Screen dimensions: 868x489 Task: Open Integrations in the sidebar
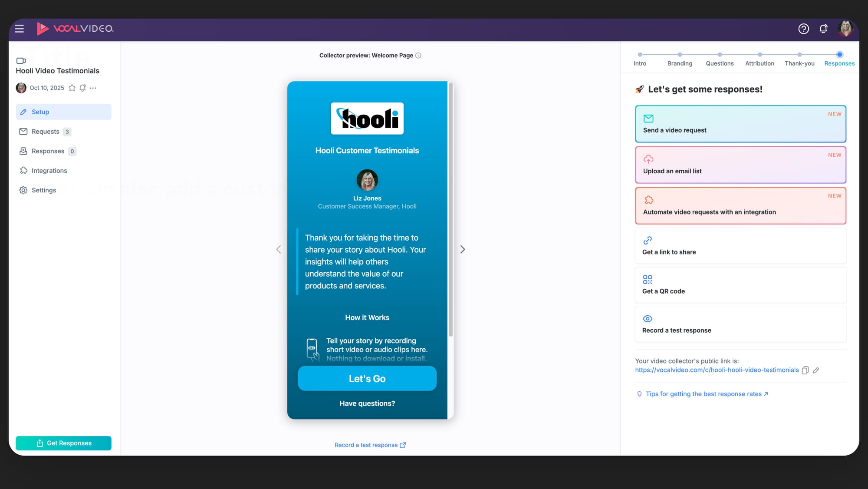pyautogui.click(x=49, y=171)
